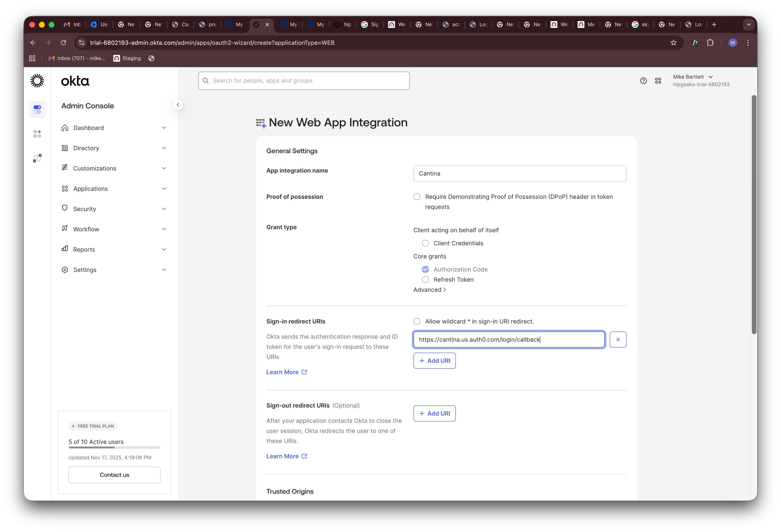Uncheck the Authorization Code grant
The image size is (781, 532).
tap(425, 269)
